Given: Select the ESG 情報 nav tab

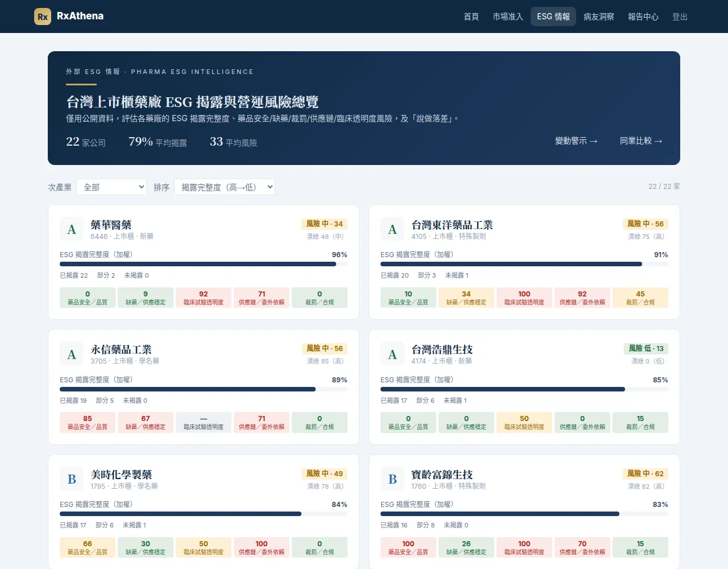Looking at the screenshot, I should click(x=553, y=17).
